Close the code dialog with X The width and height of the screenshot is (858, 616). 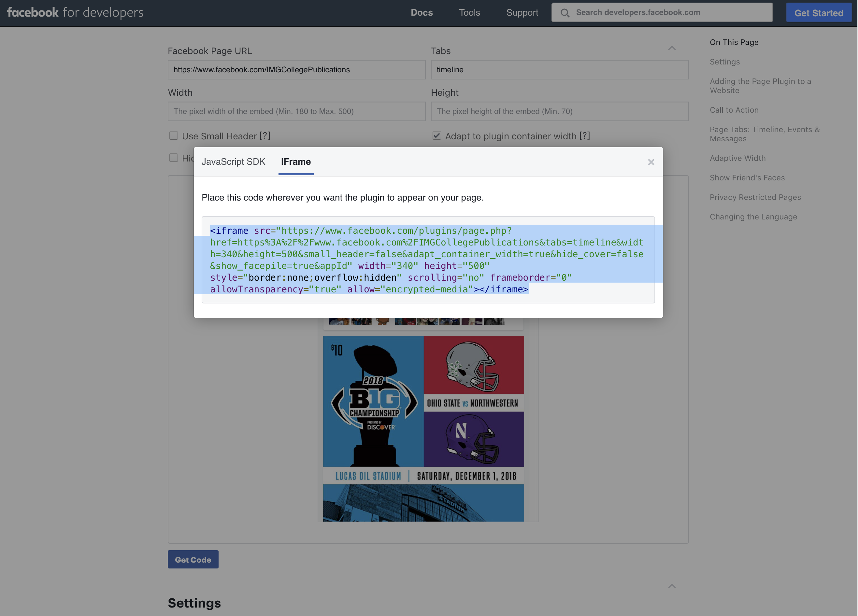coord(651,162)
